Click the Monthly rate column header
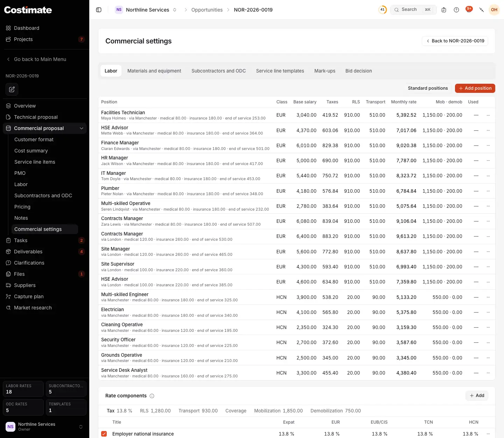The image size is (504, 438). click(x=404, y=102)
